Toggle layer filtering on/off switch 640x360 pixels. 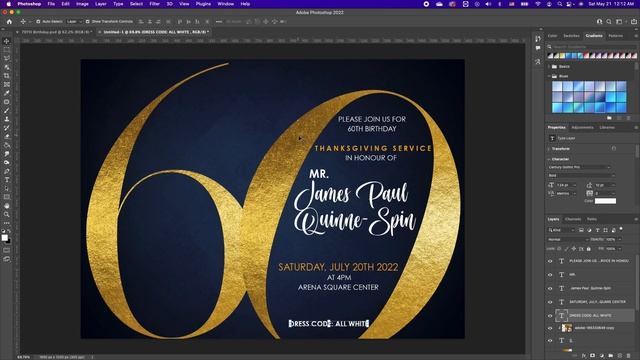(621, 229)
